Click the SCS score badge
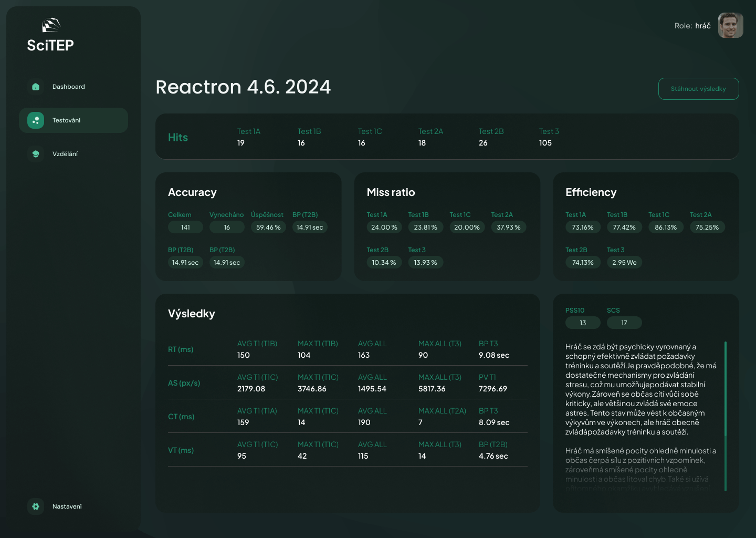Image resolution: width=756 pixels, height=538 pixels. coord(624,323)
